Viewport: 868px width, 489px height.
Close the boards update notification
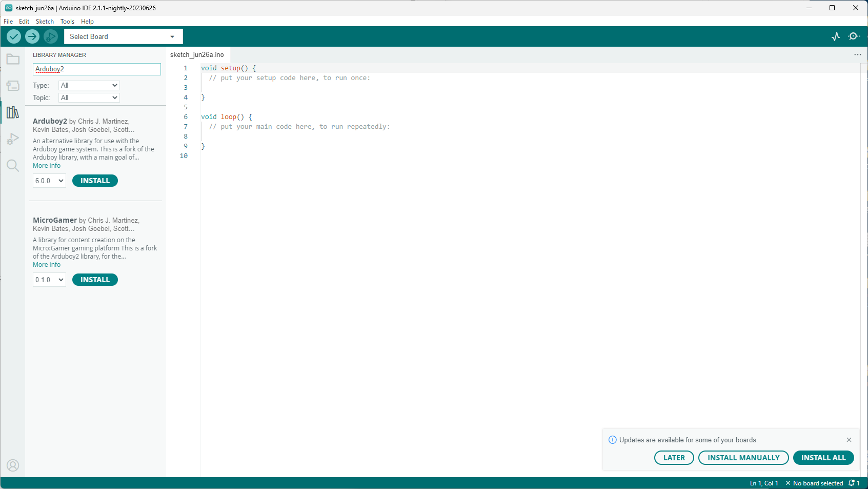tap(849, 440)
